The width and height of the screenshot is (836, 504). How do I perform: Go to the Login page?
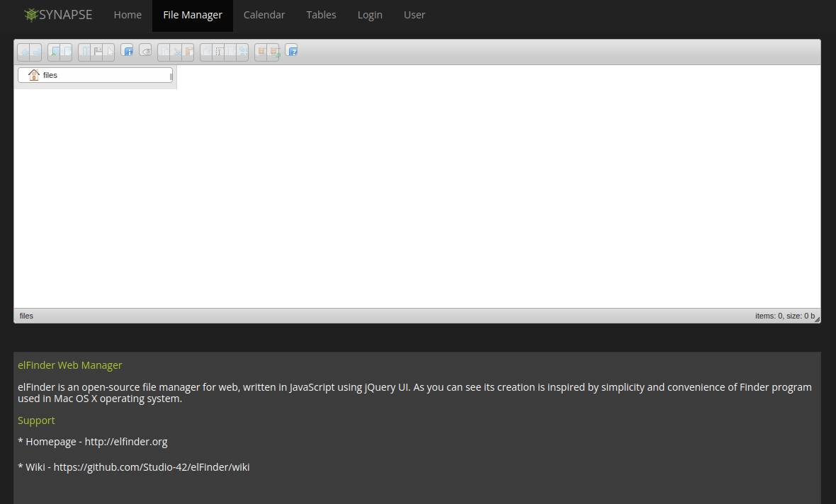[x=369, y=15]
